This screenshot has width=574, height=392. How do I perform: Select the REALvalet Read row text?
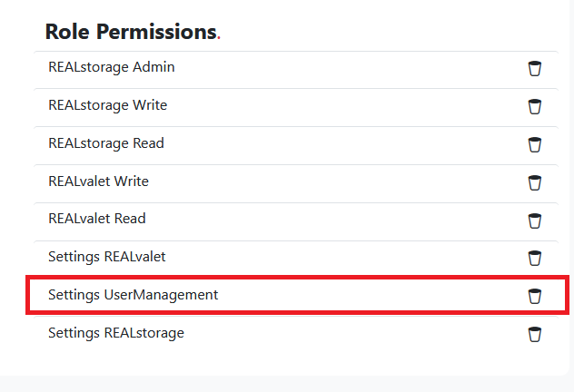tap(97, 219)
